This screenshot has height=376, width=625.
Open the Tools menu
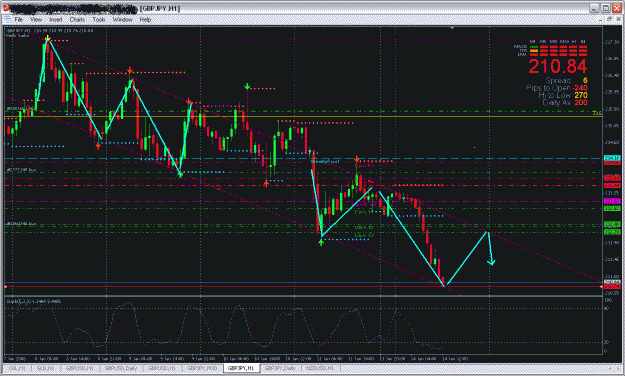click(99, 19)
